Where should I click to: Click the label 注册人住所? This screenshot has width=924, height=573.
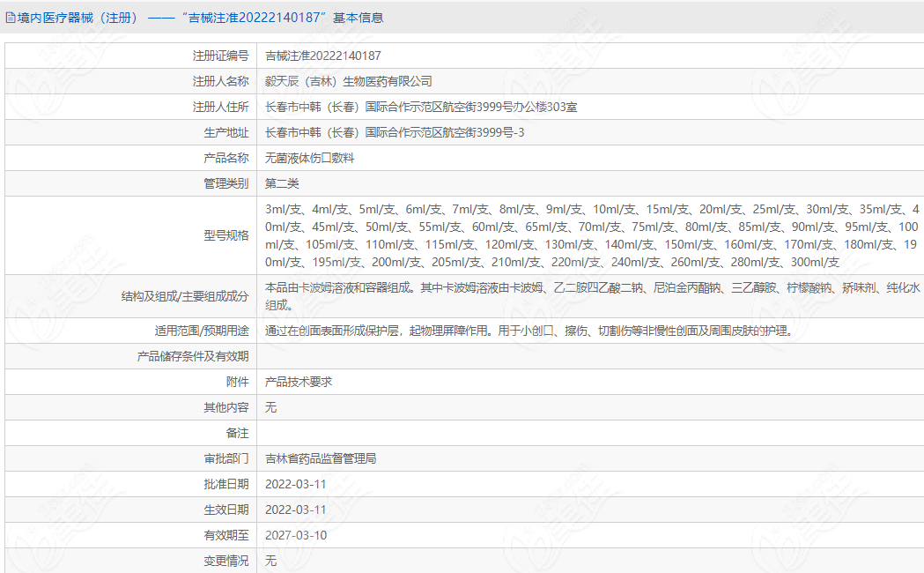pos(220,107)
